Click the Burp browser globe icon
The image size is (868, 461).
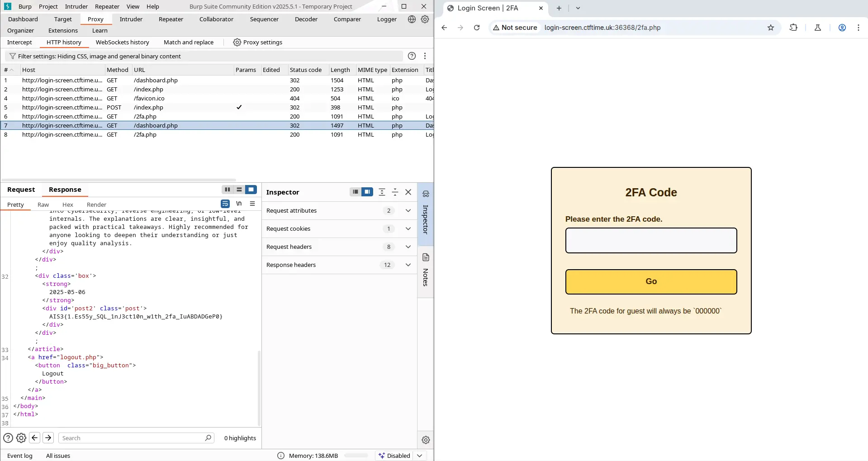point(412,19)
